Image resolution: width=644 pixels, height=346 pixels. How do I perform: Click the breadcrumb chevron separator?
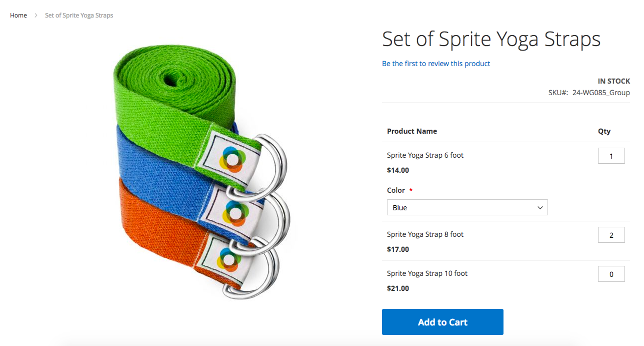36,16
